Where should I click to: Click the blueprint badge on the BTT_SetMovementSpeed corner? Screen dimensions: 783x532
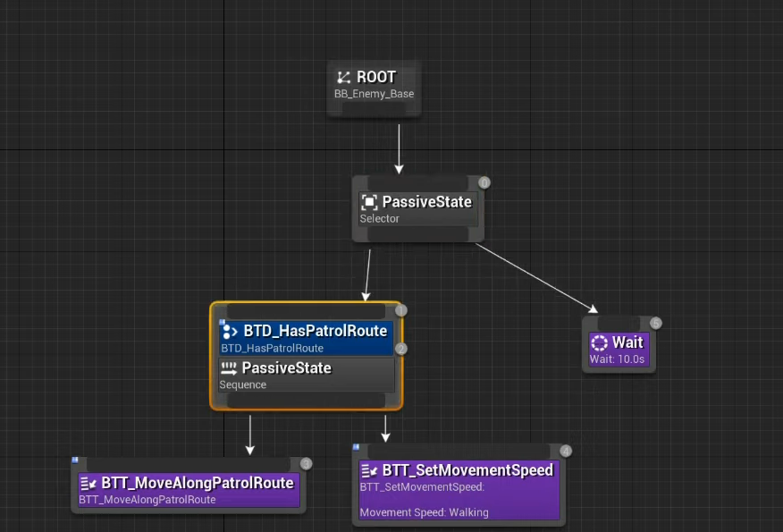coord(357,447)
